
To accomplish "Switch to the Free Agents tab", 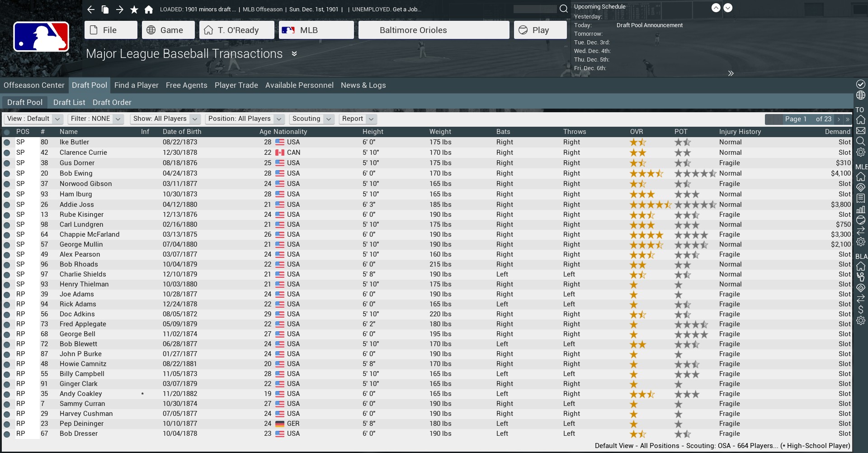I will (186, 85).
